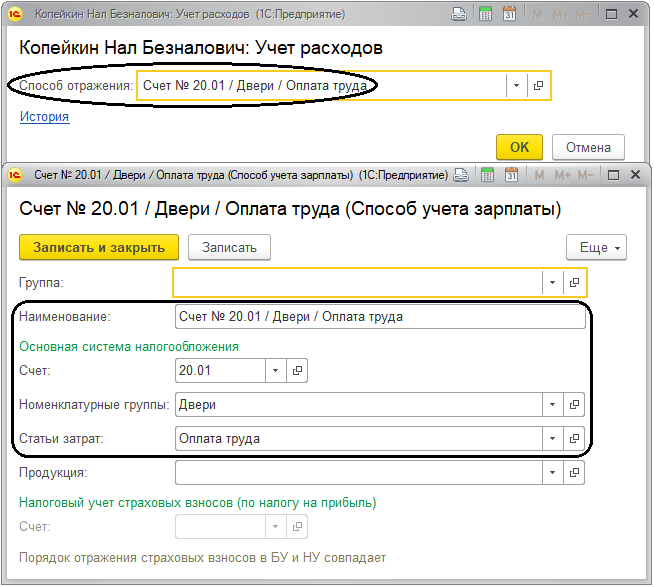Expand the Продукция dropdown arrow

coord(552,473)
